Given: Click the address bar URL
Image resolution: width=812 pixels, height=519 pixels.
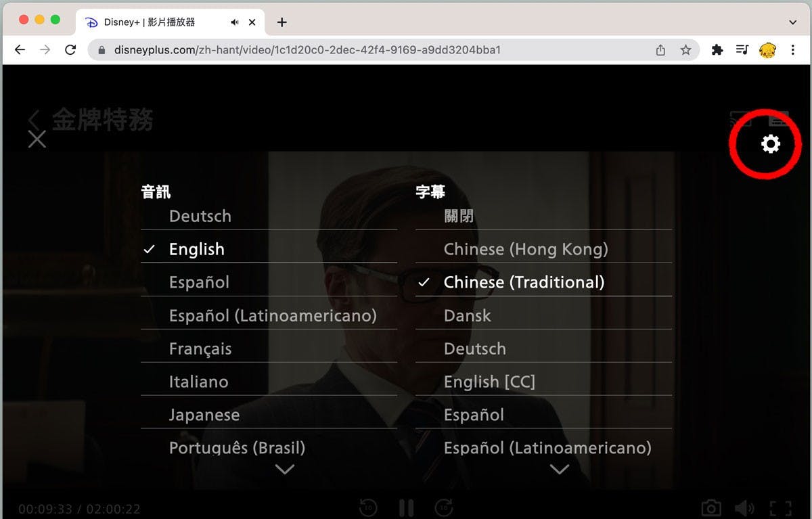Looking at the screenshot, I should (307, 50).
